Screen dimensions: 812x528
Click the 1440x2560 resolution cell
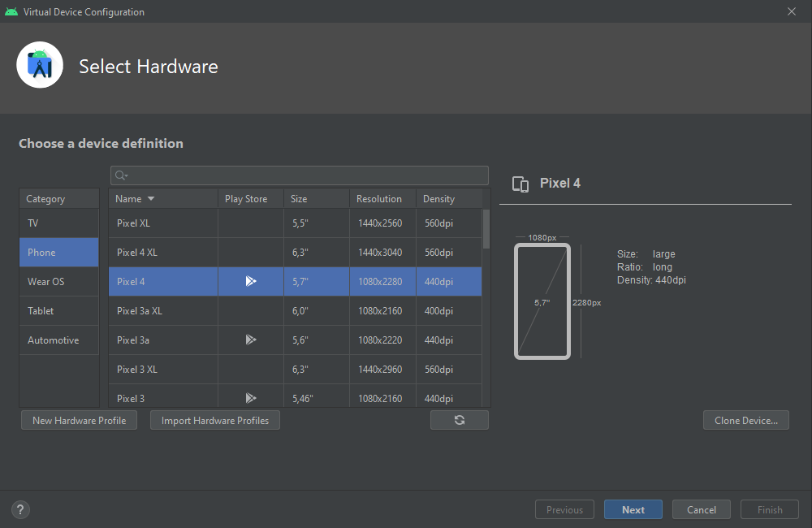pos(382,223)
